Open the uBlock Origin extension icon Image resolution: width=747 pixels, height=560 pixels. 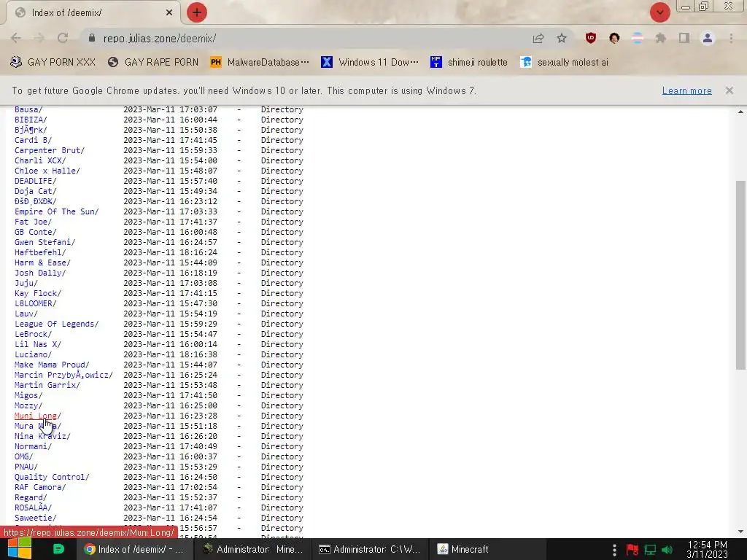(591, 38)
